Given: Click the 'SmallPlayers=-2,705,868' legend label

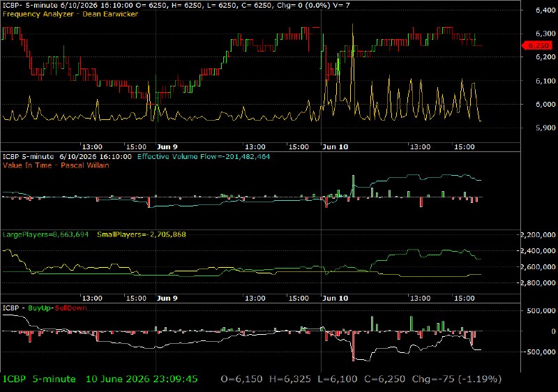Looking at the screenshot, I should (142, 234).
